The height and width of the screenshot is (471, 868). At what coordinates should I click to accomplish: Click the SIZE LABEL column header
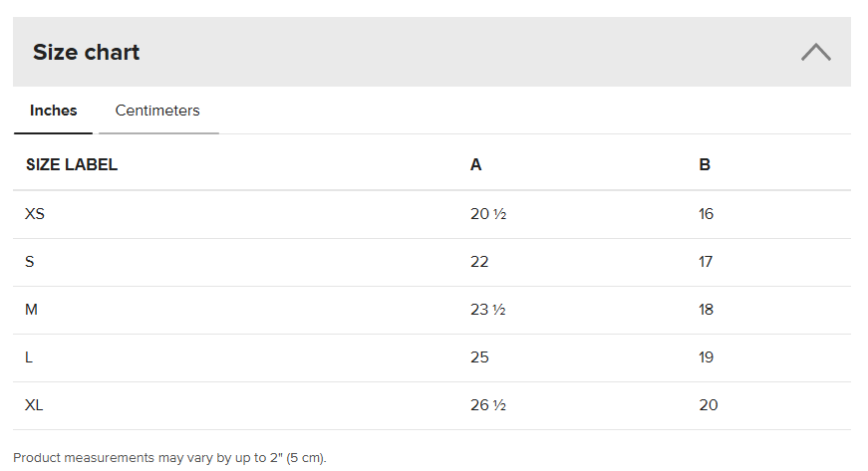coord(72,165)
